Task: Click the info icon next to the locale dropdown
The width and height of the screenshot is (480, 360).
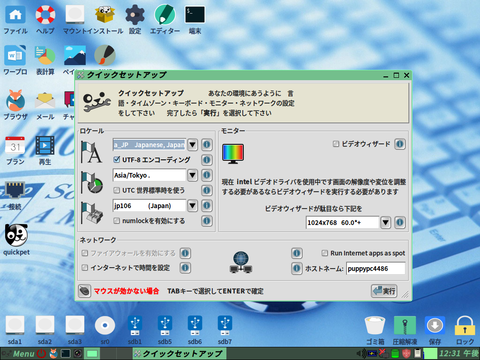Action: 207,145
